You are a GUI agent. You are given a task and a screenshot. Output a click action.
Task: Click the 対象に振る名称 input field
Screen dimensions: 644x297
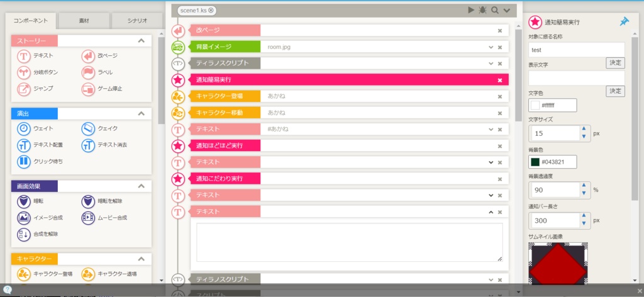(576, 50)
